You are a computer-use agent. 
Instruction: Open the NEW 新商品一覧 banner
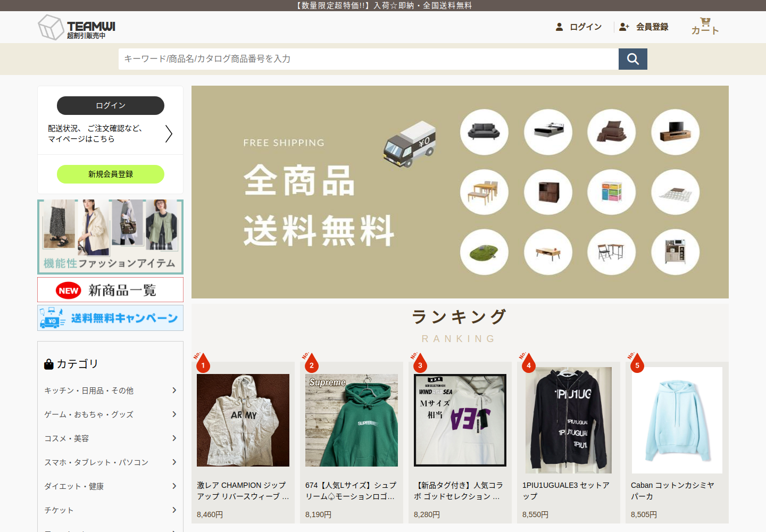point(111,290)
